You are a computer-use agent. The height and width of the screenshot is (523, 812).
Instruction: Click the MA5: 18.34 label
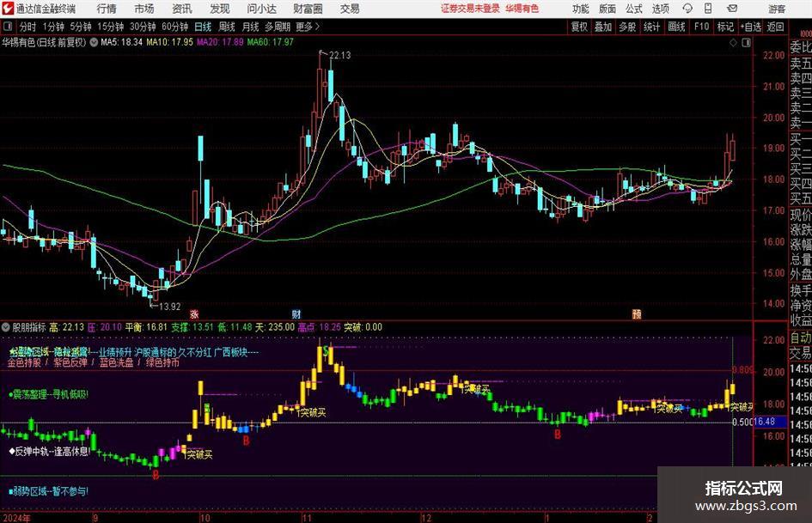pos(121,42)
